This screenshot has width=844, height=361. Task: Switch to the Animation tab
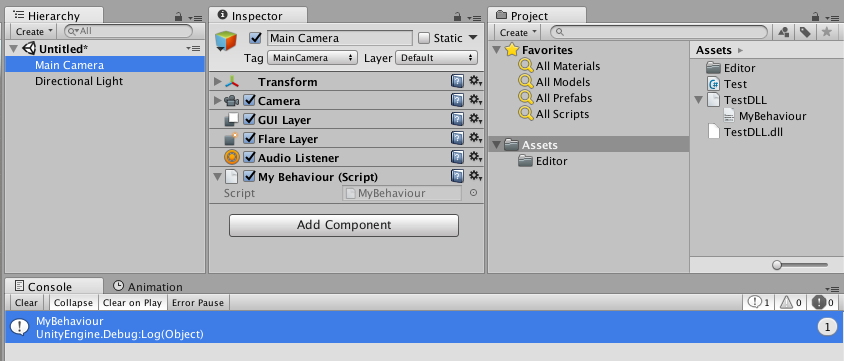(148, 286)
